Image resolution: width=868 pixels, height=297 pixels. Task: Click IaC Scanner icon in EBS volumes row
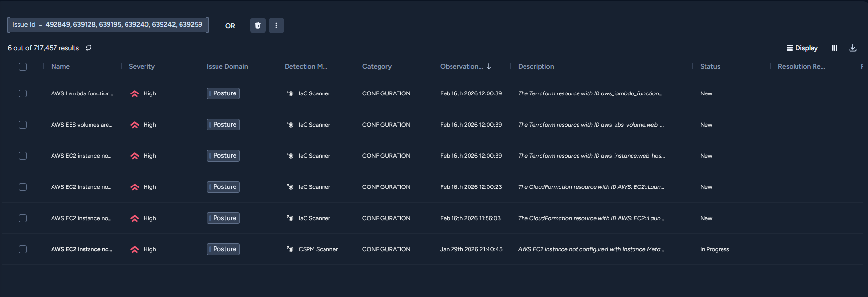290,125
